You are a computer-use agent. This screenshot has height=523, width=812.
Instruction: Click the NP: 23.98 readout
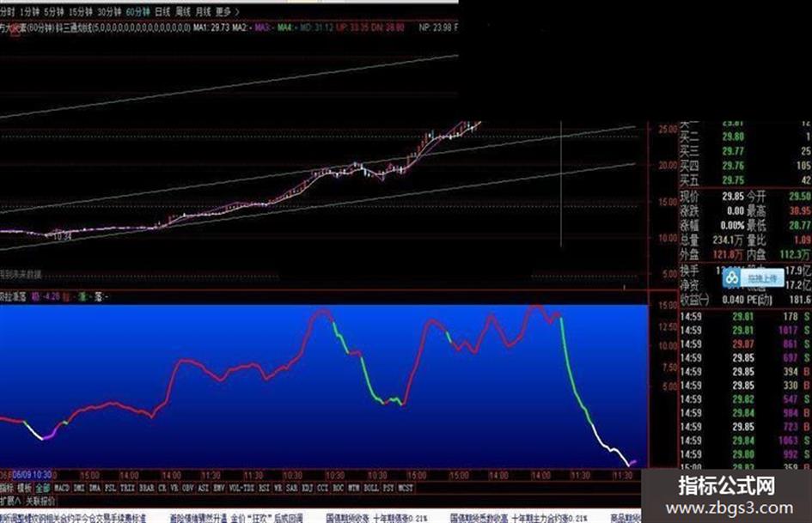click(435, 27)
